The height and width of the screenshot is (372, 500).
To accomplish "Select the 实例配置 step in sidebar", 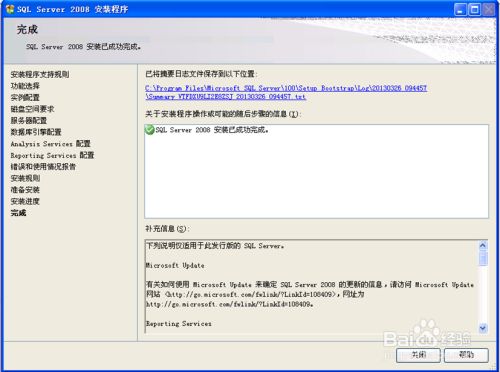I will pyautogui.click(x=25, y=97).
